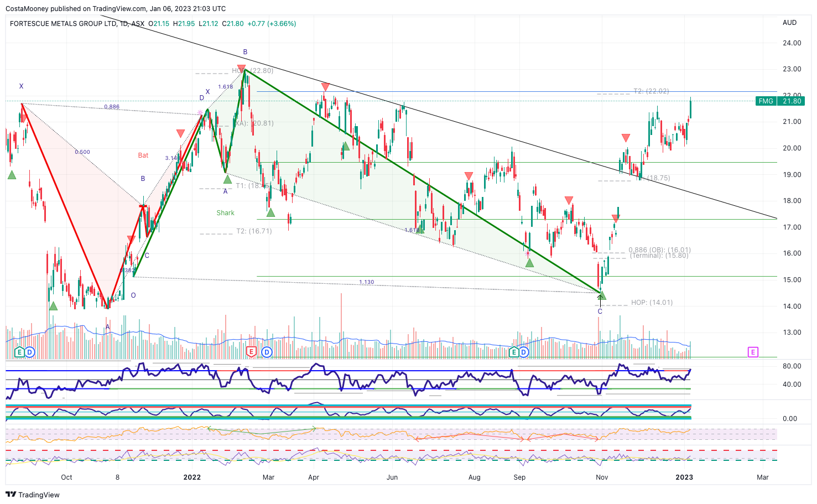Click the green triangle below point A near T1

click(227, 179)
